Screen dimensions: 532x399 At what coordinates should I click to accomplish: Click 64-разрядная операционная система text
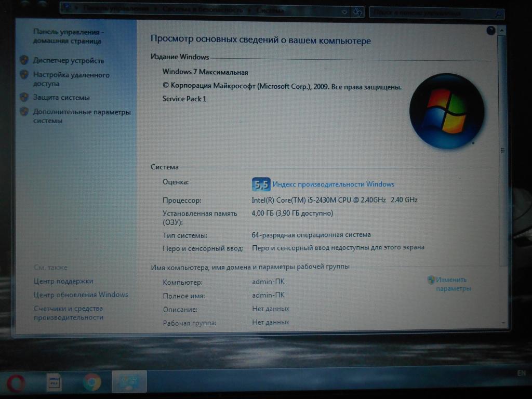click(x=311, y=235)
